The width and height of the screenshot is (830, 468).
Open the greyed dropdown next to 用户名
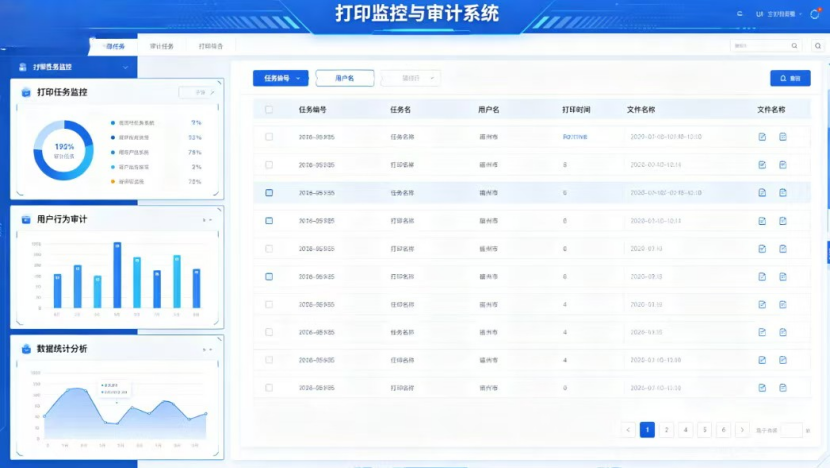pyautogui.click(x=410, y=78)
